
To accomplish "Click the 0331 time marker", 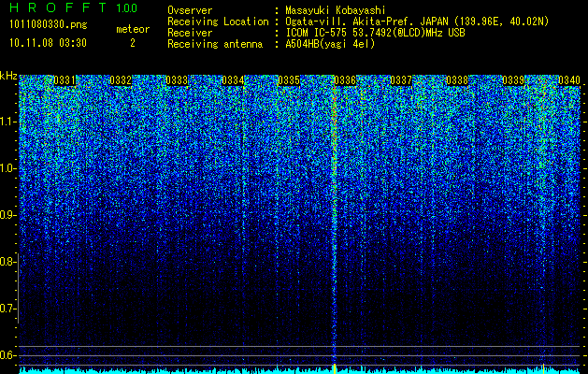I will pyautogui.click(x=65, y=80).
